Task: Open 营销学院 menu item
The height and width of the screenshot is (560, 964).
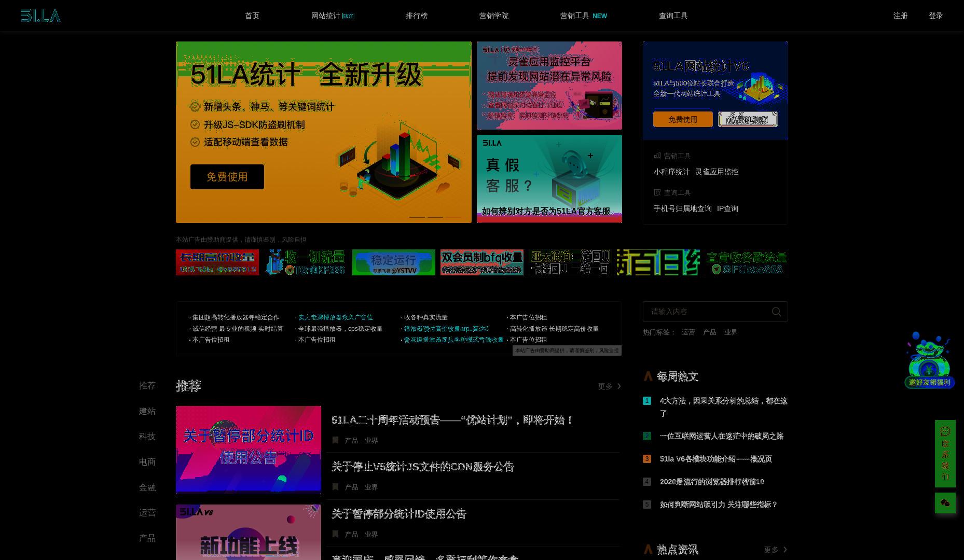Action: point(494,16)
